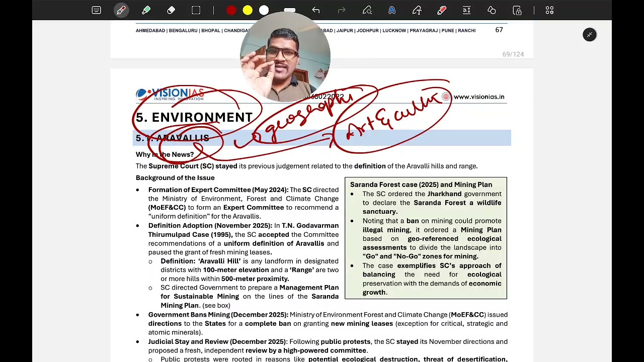Redo the last undone stroke

tap(342, 10)
